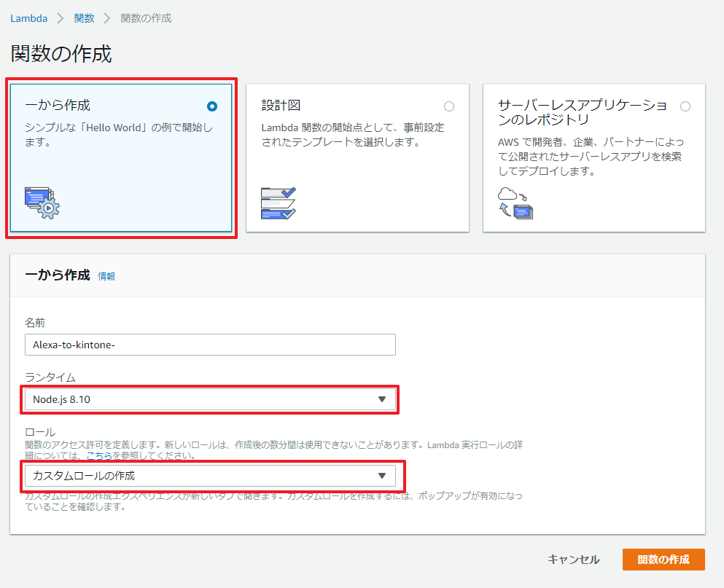Click the orange 関数の作成 button
Viewport: 724px width, 588px height.
[x=663, y=560]
